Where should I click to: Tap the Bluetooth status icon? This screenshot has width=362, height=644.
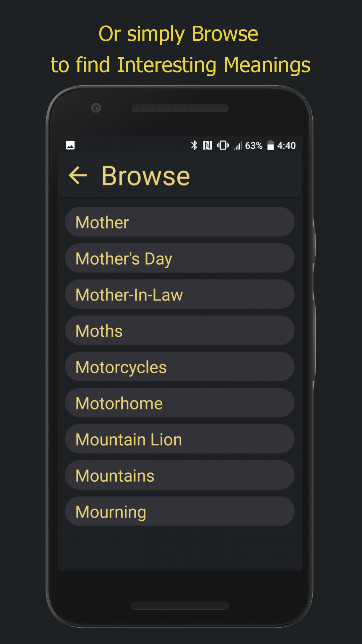[x=194, y=145]
